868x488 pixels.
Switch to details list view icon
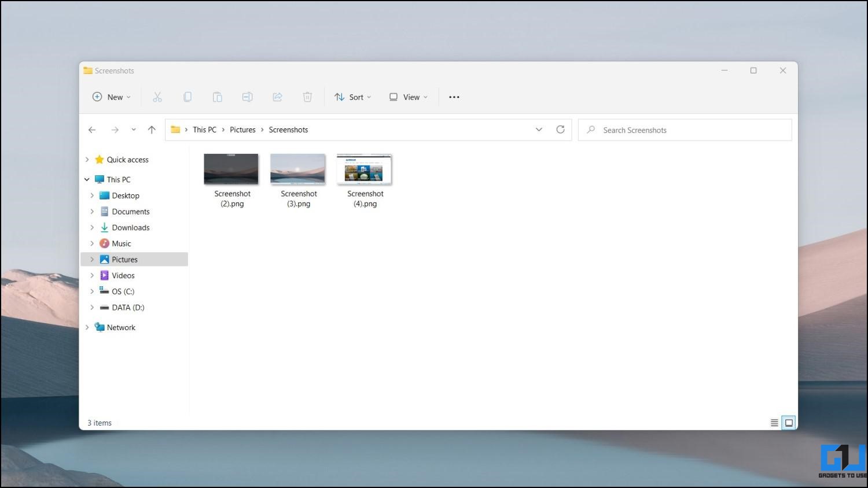pyautogui.click(x=774, y=423)
